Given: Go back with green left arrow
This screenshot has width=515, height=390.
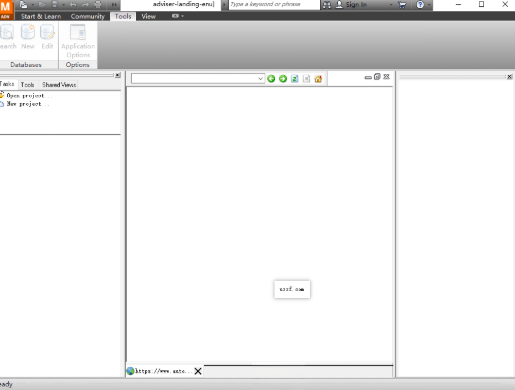Looking at the screenshot, I should (271, 79).
